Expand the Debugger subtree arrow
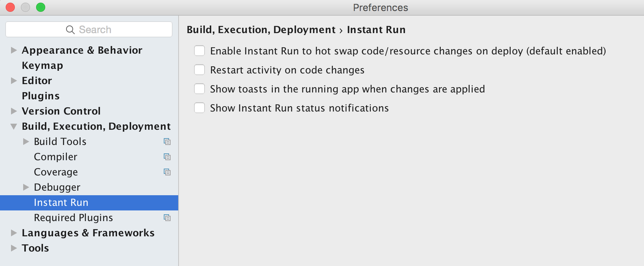 pos(26,187)
